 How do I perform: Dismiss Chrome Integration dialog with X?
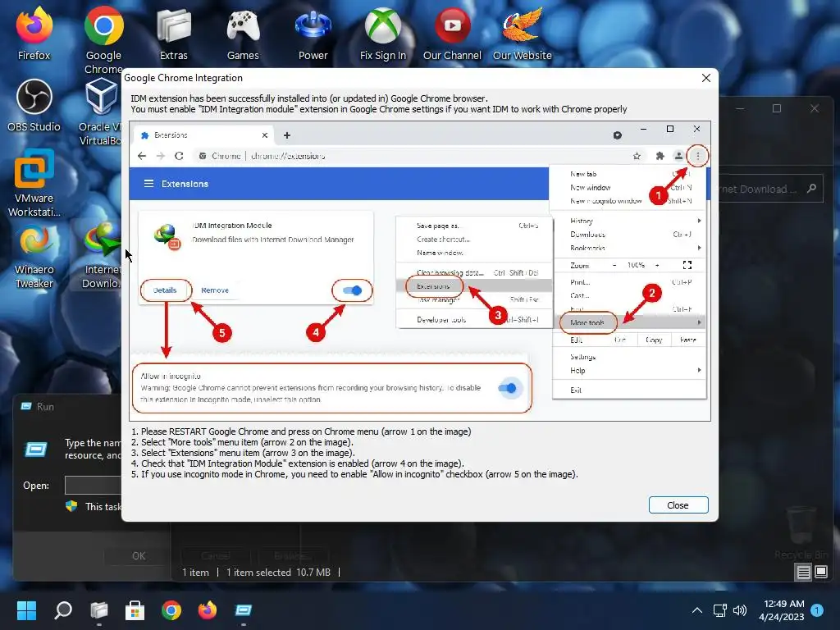coord(706,78)
